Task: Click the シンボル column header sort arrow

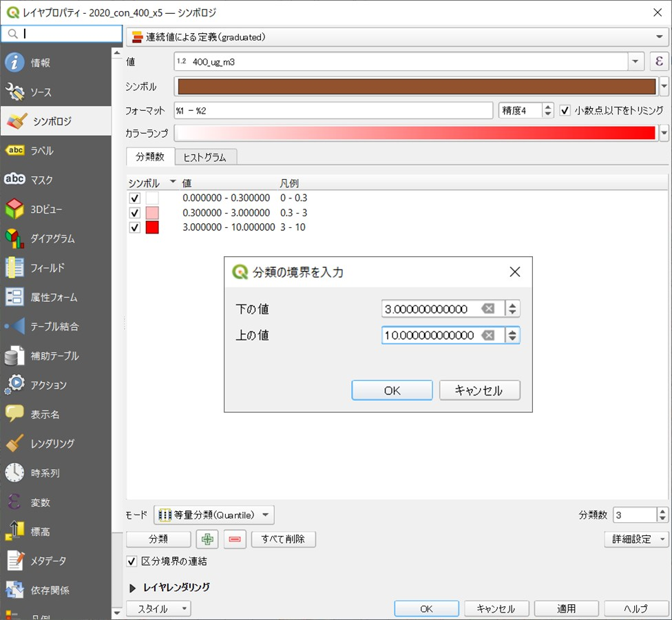Action: pos(173,182)
